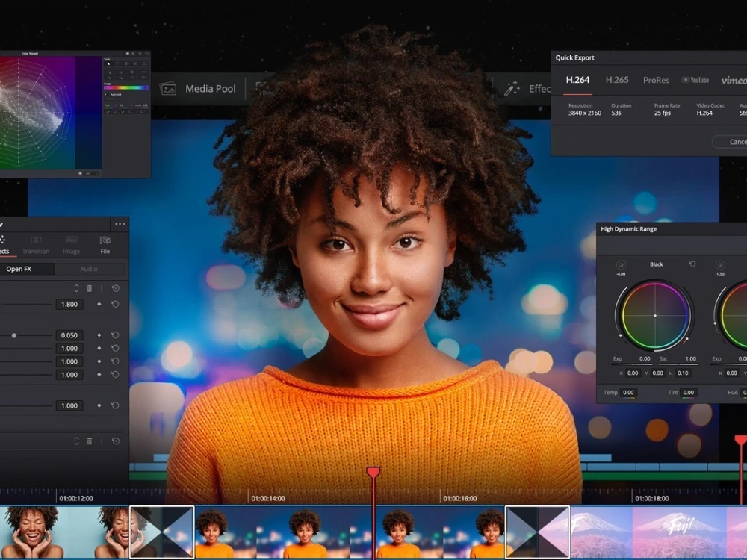Delete the bottom effect via trash icon
The height and width of the screenshot is (560, 747).
click(x=90, y=441)
